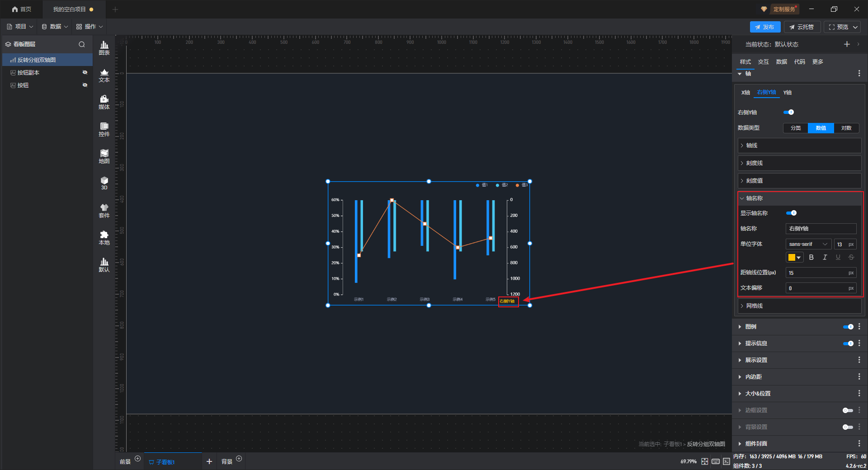Select 分类 data type option
The image size is (868, 470).
pos(796,128)
